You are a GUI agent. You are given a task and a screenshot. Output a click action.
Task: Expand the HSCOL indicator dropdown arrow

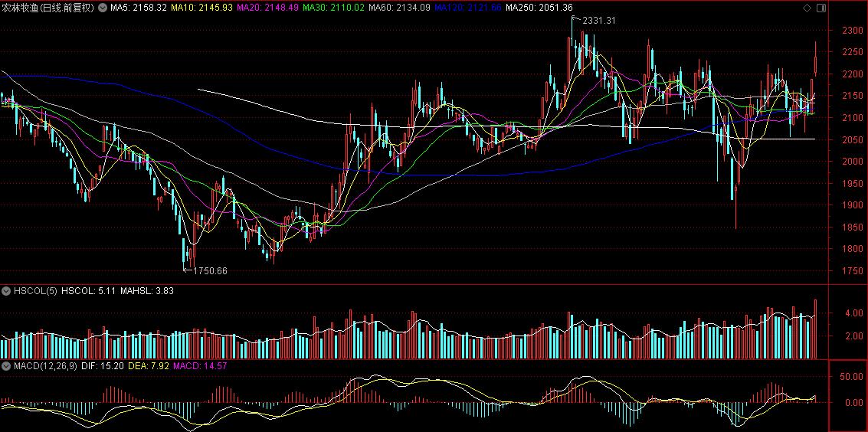pyautogui.click(x=6, y=290)
